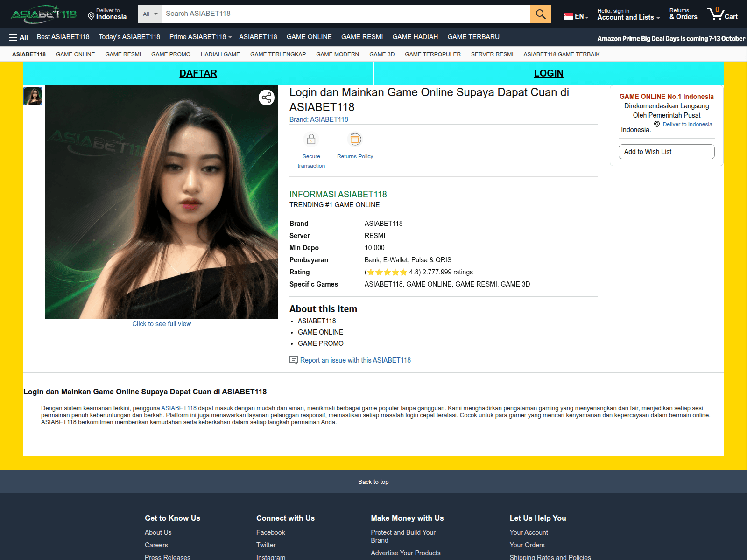This screenshot has height=560, width=747.
Task: Click '2.777.999 ratings' text
Action: pyautogui.click(x=447, y=272)
